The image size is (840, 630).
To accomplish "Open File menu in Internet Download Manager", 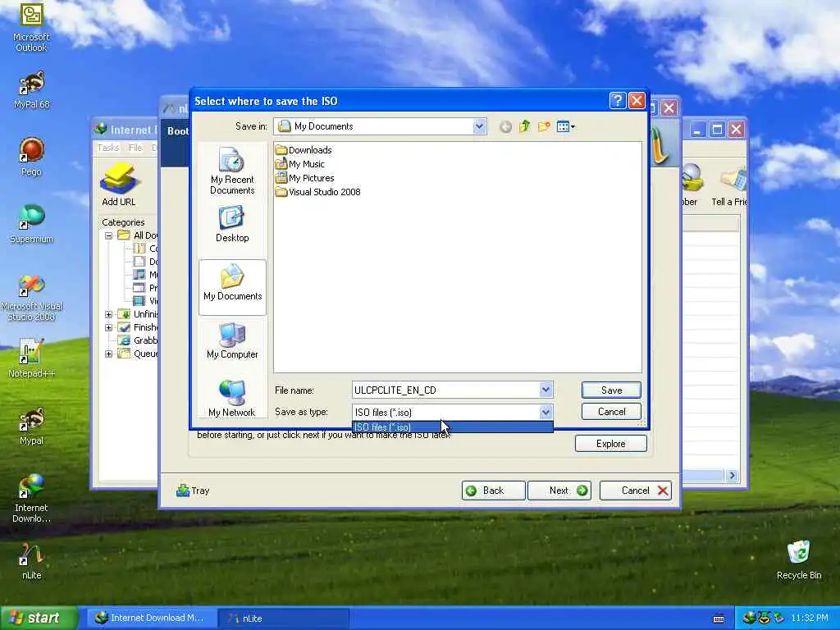I will [x=135, y=148].
